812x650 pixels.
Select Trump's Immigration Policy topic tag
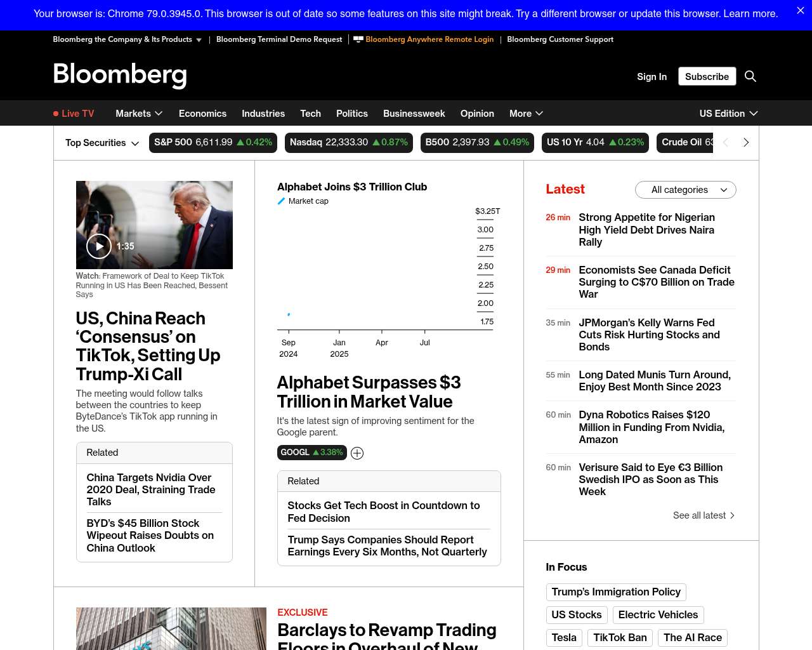point(616,592)
